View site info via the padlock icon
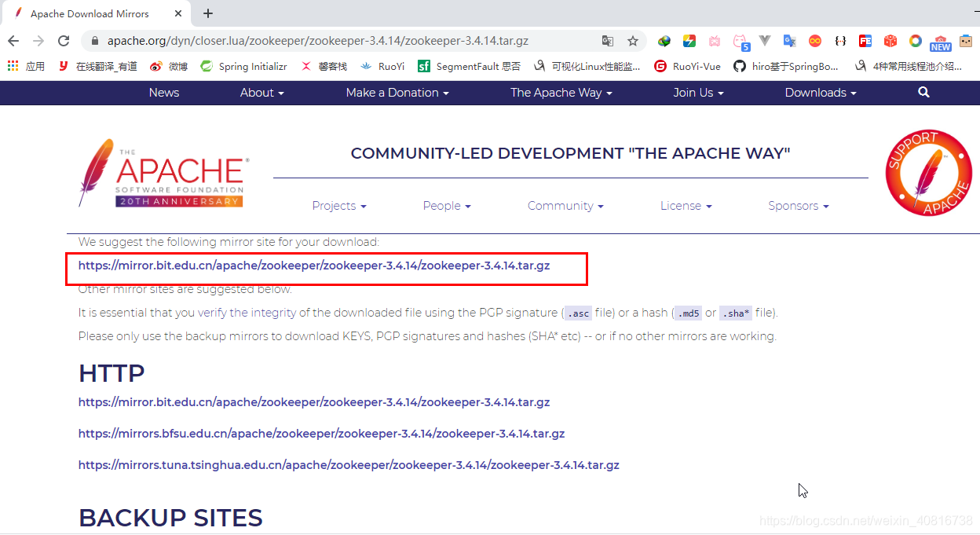The image size is (980, 535). [94, 41]
